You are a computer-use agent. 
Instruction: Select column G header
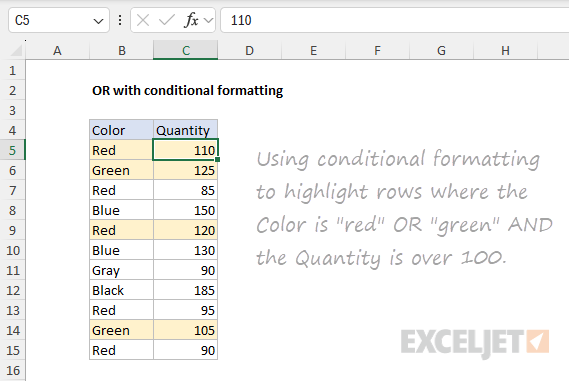point(441,50)
